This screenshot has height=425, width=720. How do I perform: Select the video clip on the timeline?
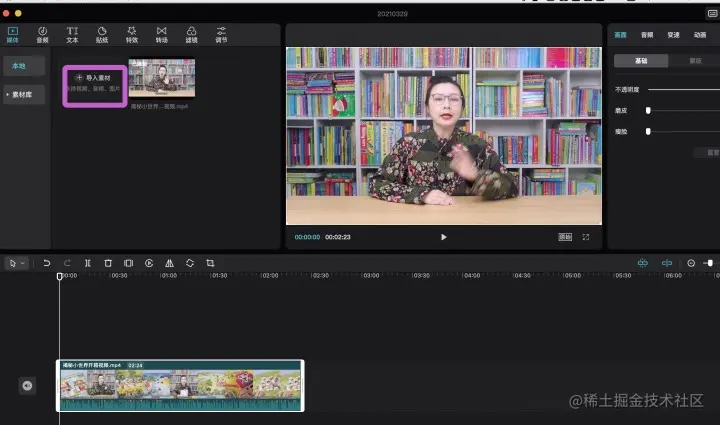(180, 386)
